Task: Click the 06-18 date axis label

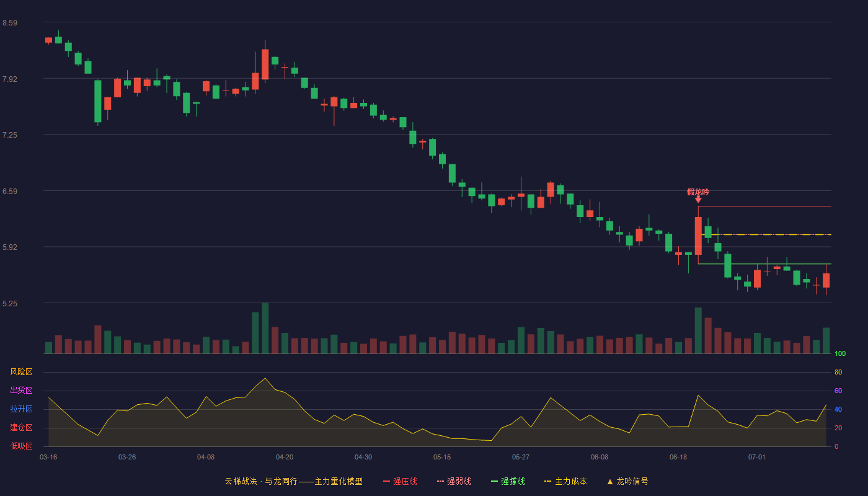Action: [x=678, y=457]
